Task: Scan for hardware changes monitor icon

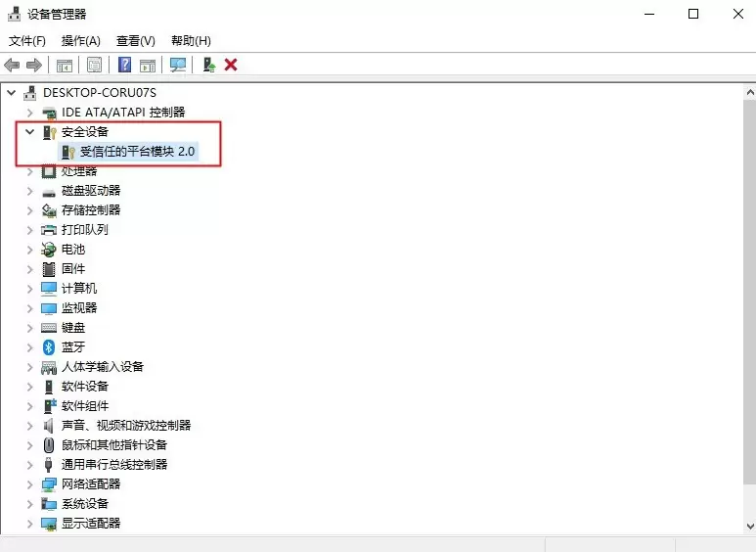Action: click(x=178, y=66)
